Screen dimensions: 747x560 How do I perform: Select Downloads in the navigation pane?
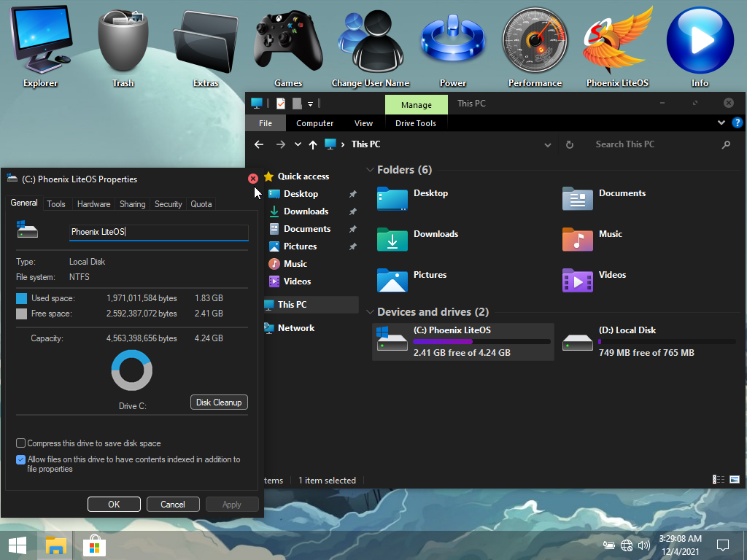(x=306, y=211)
